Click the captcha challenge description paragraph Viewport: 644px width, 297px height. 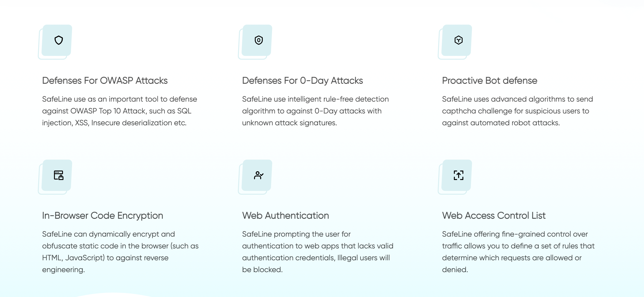(x=517, y=111)
